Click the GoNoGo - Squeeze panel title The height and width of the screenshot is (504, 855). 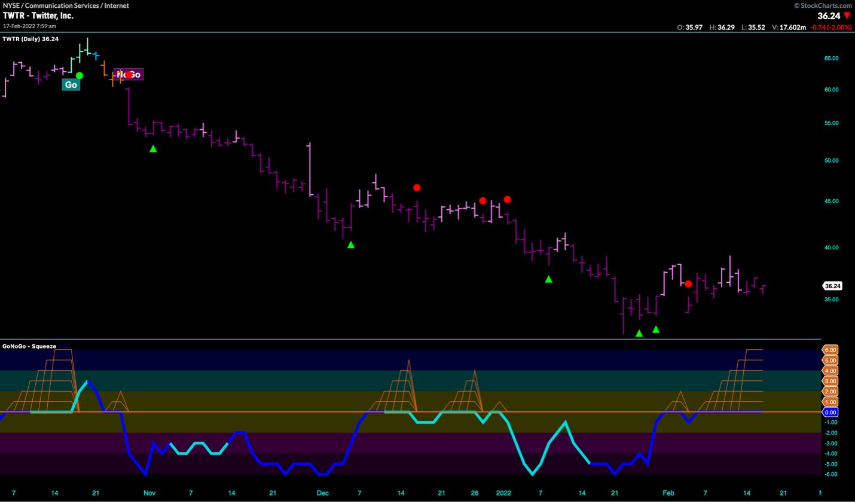(29, 346)
